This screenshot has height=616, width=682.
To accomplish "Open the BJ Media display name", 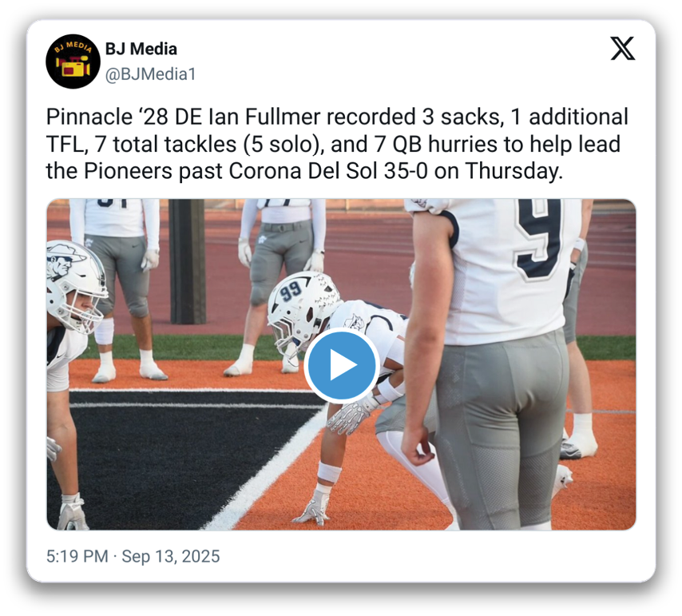I will 141,49.
